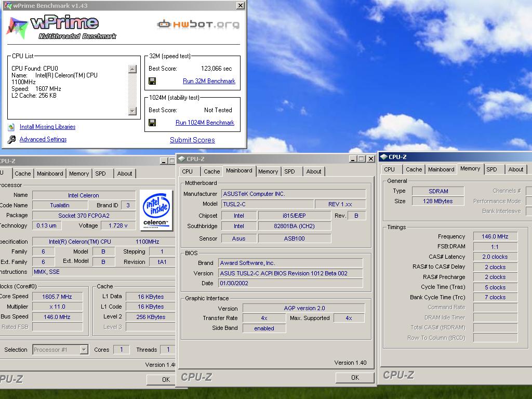Click the Bank Cycle Time 7 clocks field

(495, 297)
